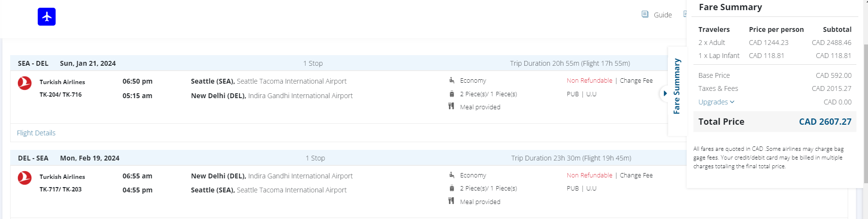Click the Total Price amount CAD 2607.27
Image resolution: width=868 pixels, height=219 pixels.
pos(824,122)
